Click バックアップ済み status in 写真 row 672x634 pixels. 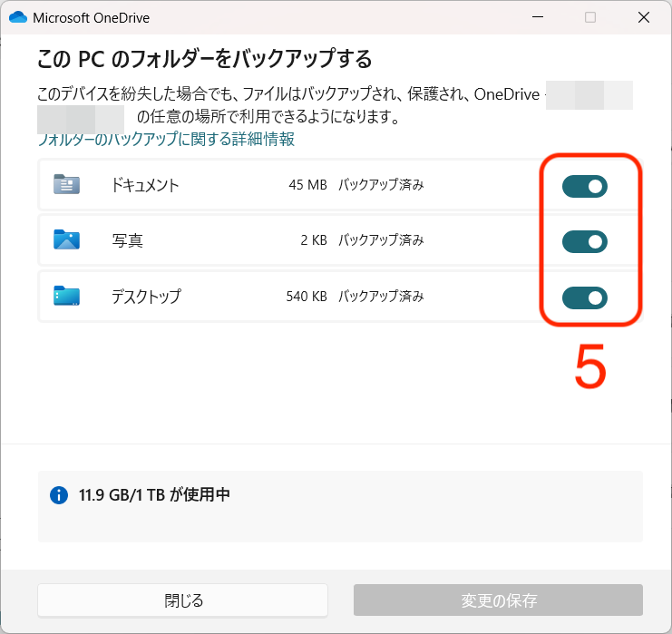pyautogui.click(x=381, y=240)
